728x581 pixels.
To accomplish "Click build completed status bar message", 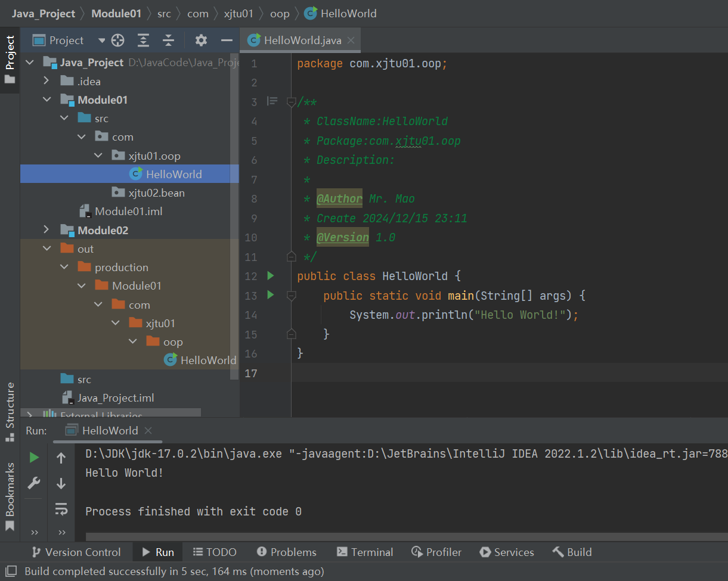I will (x=174, y=571).
